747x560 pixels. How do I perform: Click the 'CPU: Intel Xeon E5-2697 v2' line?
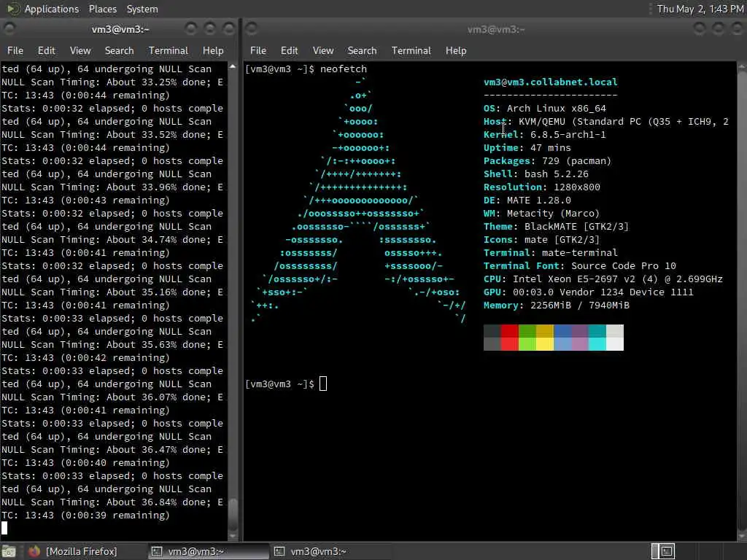[603, 279]
